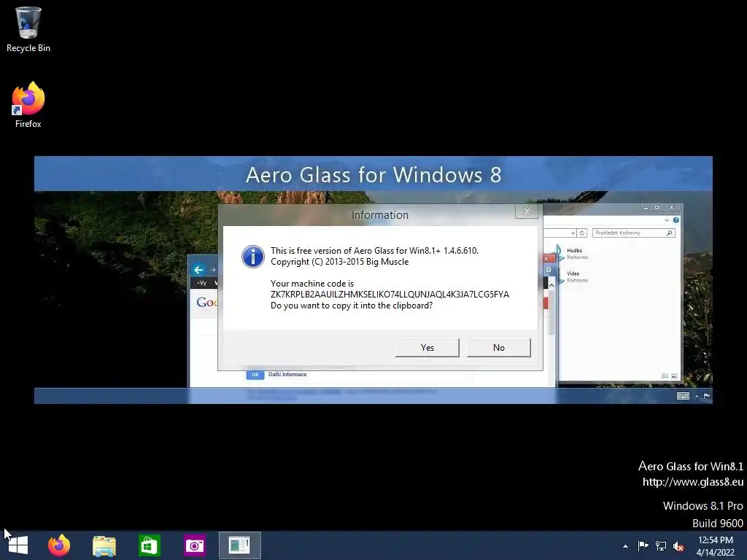747x560 pixels.
Task: Open File Explorer from the taskbar
Action: click(104, 545)
